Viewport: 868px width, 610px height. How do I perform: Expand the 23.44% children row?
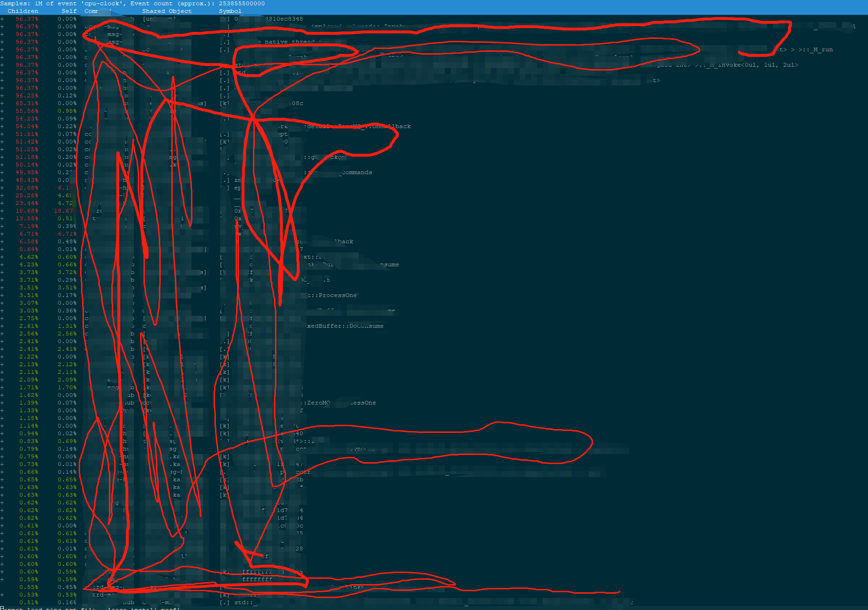[x=2, y=203]
